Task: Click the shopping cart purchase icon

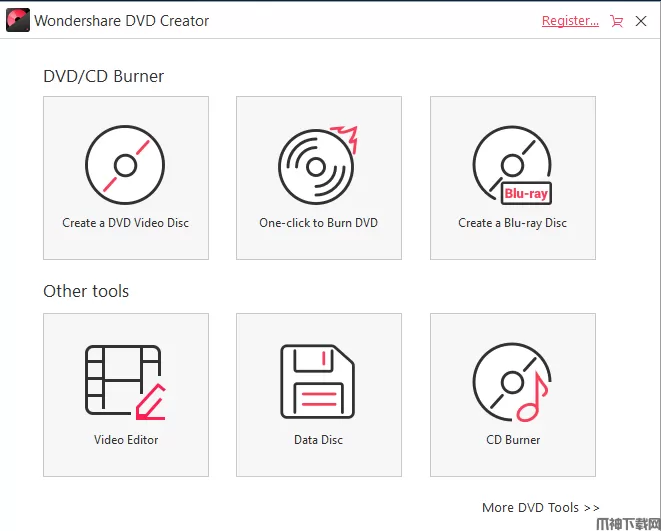Action: [616, 21]
